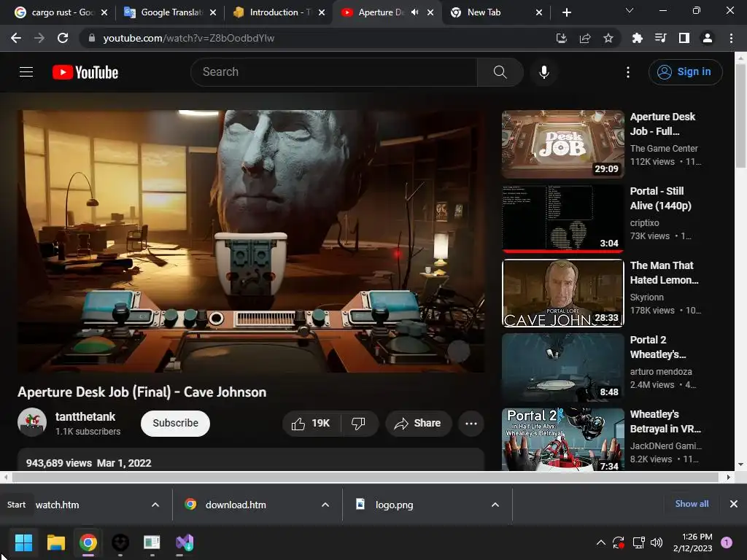The height and width of the screenshot is (560, 747).
Task: Close the downloads bar
Action: click(734, 504)
